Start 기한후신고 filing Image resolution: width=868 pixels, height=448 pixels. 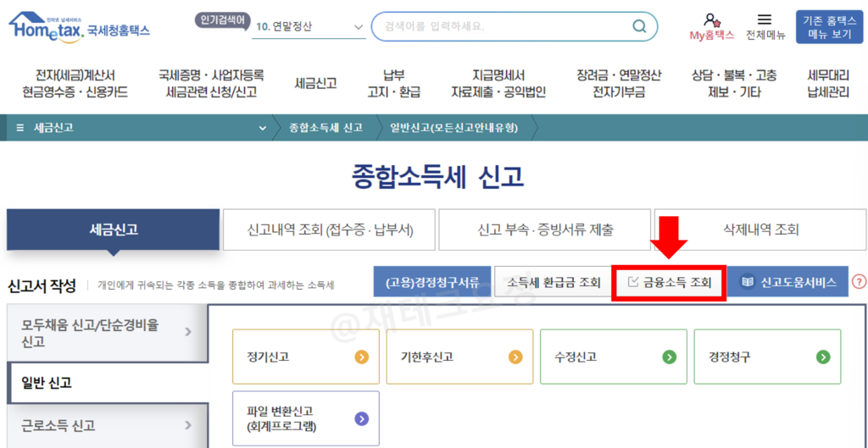pyautogui.click(x=460, y=357)
